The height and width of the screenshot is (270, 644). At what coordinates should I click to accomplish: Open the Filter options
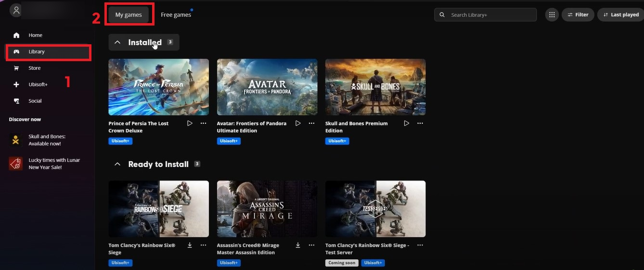click(578, 15)
